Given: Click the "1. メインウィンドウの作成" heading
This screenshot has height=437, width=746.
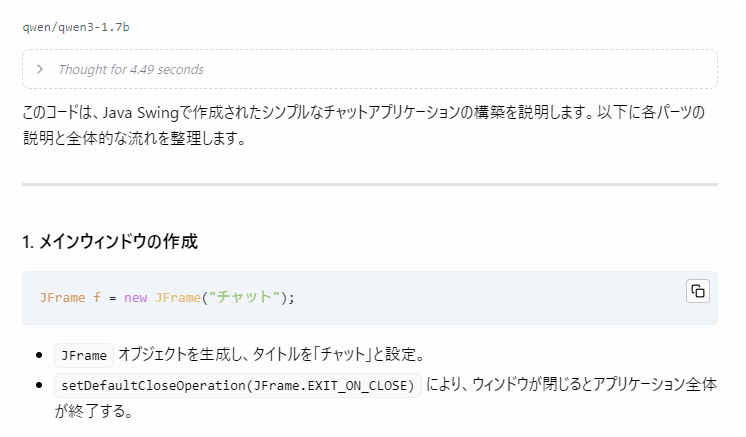Looking at the screenshot, I should [x=110, y=242].
